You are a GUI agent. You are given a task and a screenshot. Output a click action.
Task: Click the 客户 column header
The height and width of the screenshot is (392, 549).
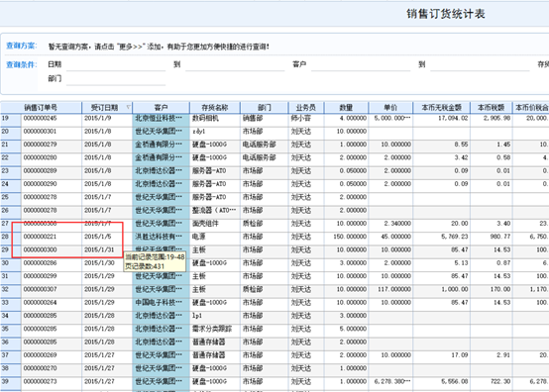pos(162,107)
